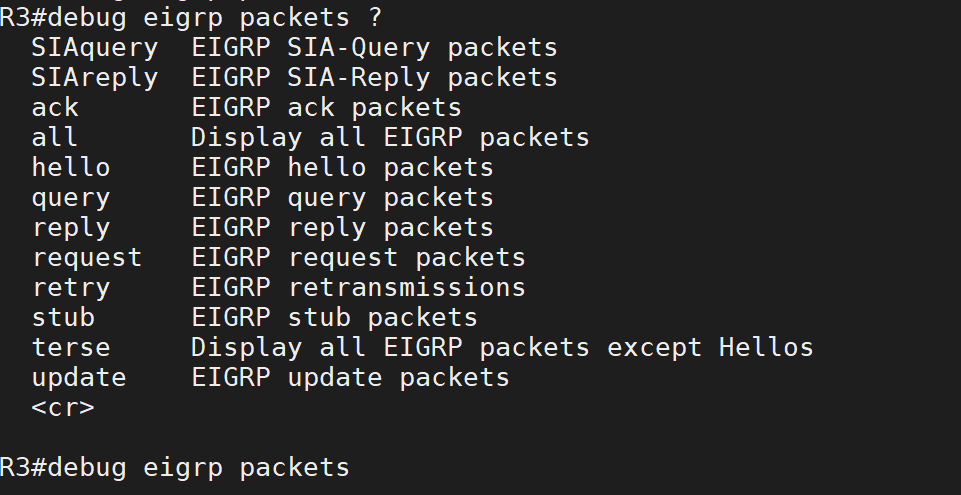Click "Display all EIGRP packets except Hellos" text

click(502, 347)
